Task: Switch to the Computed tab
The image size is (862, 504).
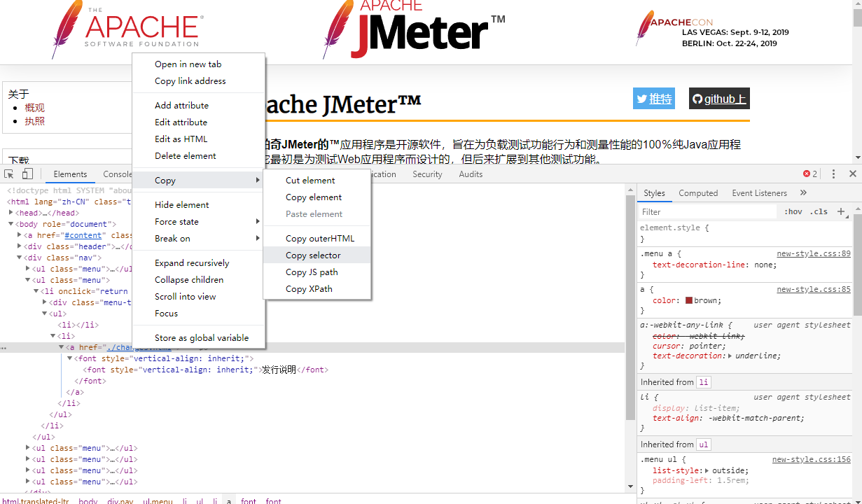Action: (x=698, y=192)
